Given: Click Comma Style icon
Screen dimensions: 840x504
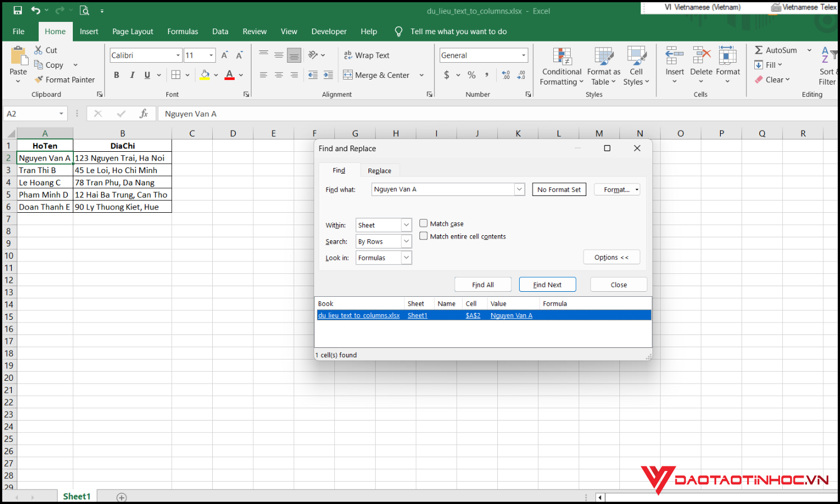Looking at the screenshot, I should pos(487,75).
